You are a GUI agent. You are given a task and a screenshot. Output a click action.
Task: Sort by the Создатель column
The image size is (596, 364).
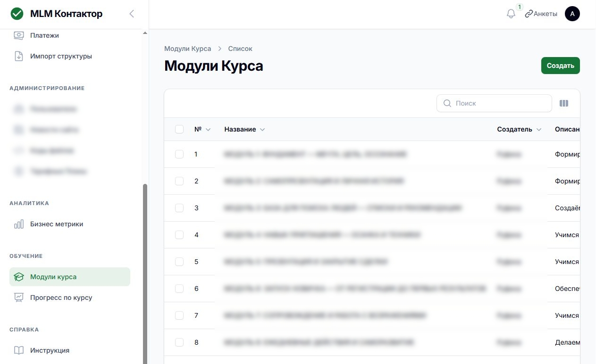click(519, 129)
